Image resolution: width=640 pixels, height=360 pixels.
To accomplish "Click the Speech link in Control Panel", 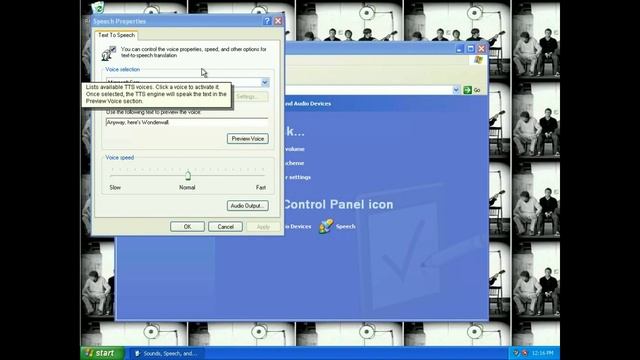I will [346, 227].
